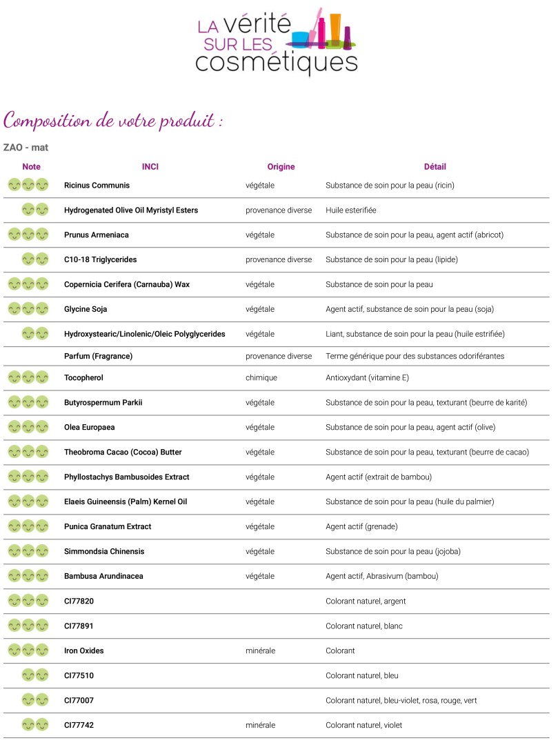The width and height of the screenshot is (558, 756).
Task: Click the two-smiley rating for C10-18 Triglycerides
Action: coord(35,259)
